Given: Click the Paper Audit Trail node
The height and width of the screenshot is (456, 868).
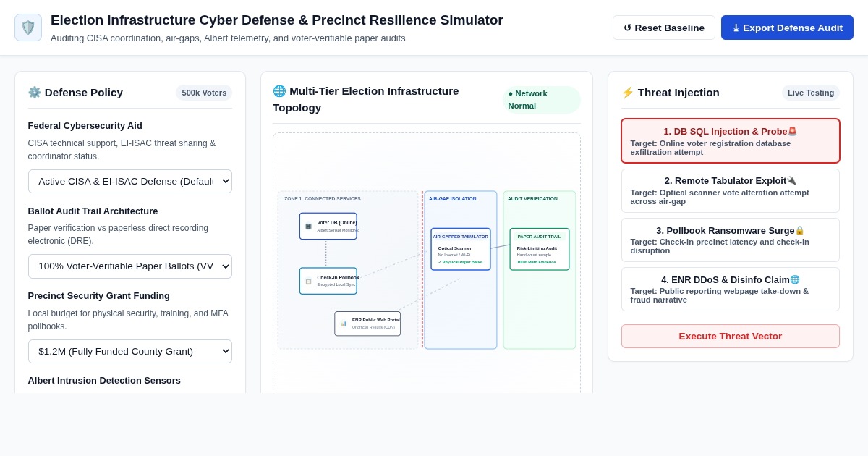Looking at the screenshot, I should pos(540,249).
